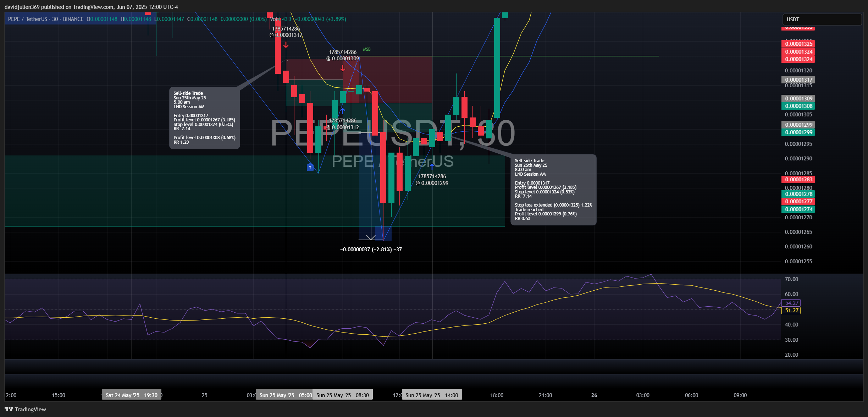The width and height of the screenshot is (868, 417).
Task: Click the green 0.00001308 price tag
Action: [x=798, y=106]
